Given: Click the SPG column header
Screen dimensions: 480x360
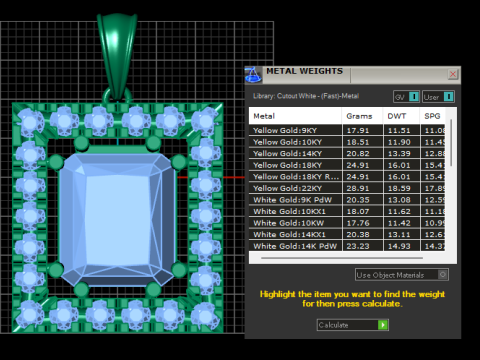Looking at the screenshot, I should (432, 116).
